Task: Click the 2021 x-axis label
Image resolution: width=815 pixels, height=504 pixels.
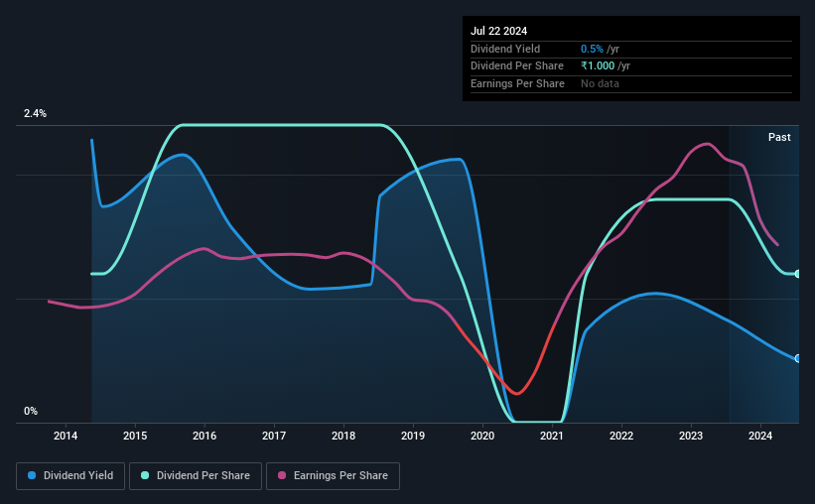Action: click(552, 436)
